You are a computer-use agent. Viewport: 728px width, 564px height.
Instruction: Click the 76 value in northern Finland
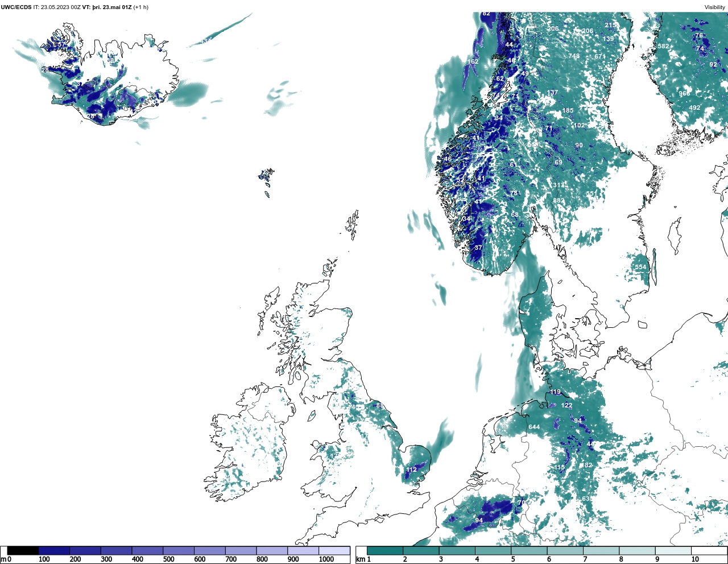coord(699,35)
